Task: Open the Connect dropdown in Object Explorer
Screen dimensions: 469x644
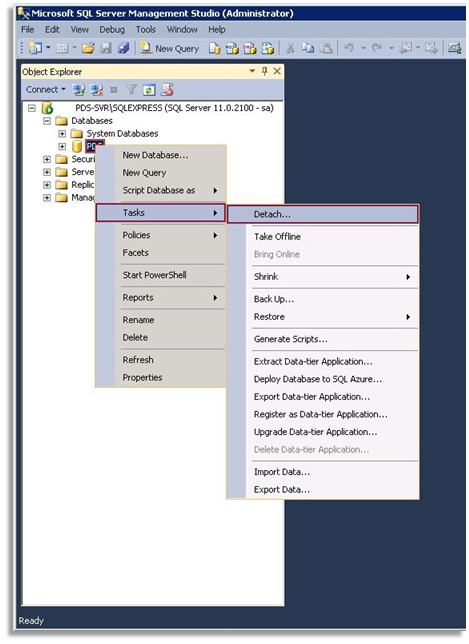Action: [x=45, y=90]
